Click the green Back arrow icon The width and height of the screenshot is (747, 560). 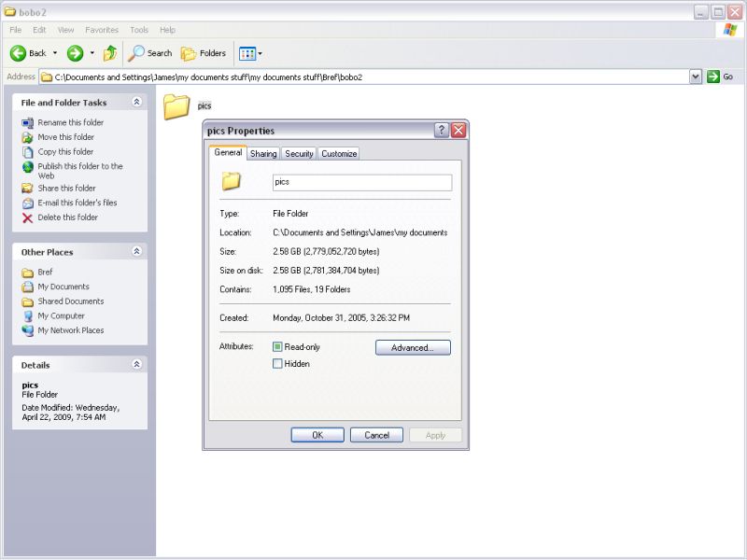tap(18, 53)
